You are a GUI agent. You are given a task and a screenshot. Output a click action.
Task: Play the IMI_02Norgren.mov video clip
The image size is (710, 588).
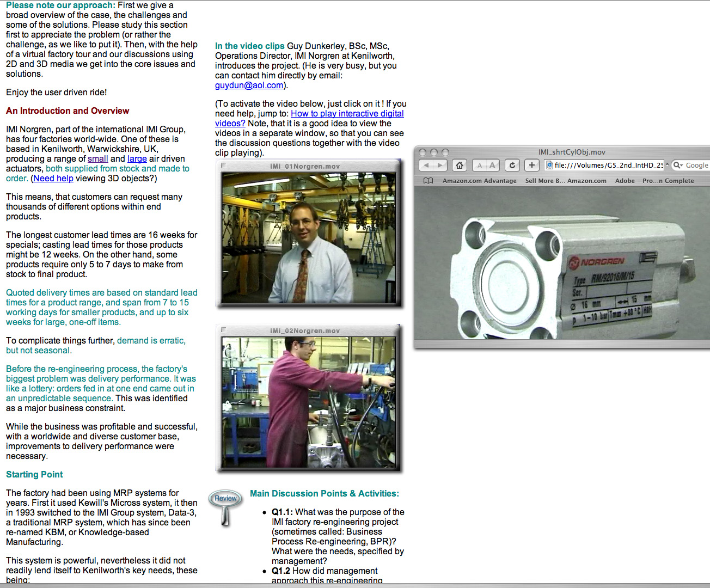309,402
